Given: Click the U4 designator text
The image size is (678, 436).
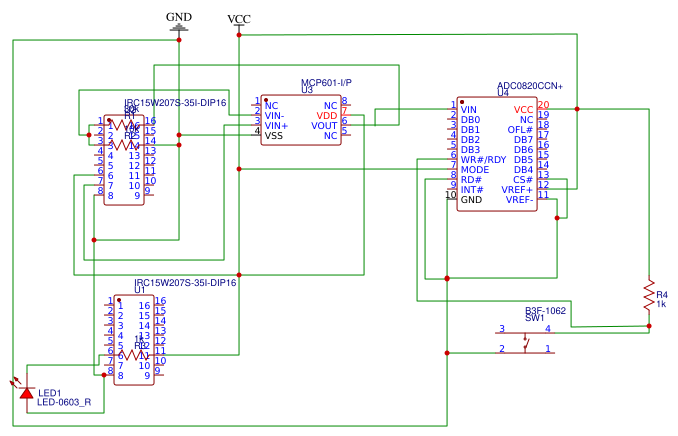Looking at the screenshot, I should [503, 93].
